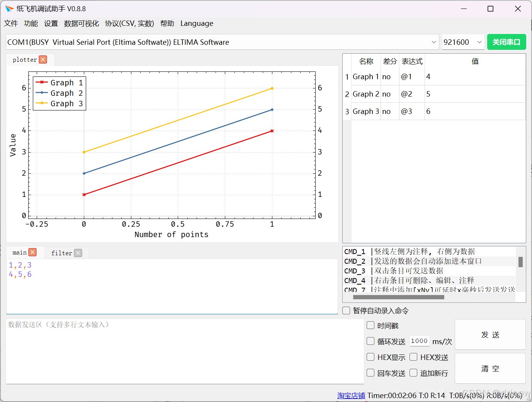This screenshot has width=532, height=402.
Task: Close the filter tab with its gray X
Action: point(78,253)
